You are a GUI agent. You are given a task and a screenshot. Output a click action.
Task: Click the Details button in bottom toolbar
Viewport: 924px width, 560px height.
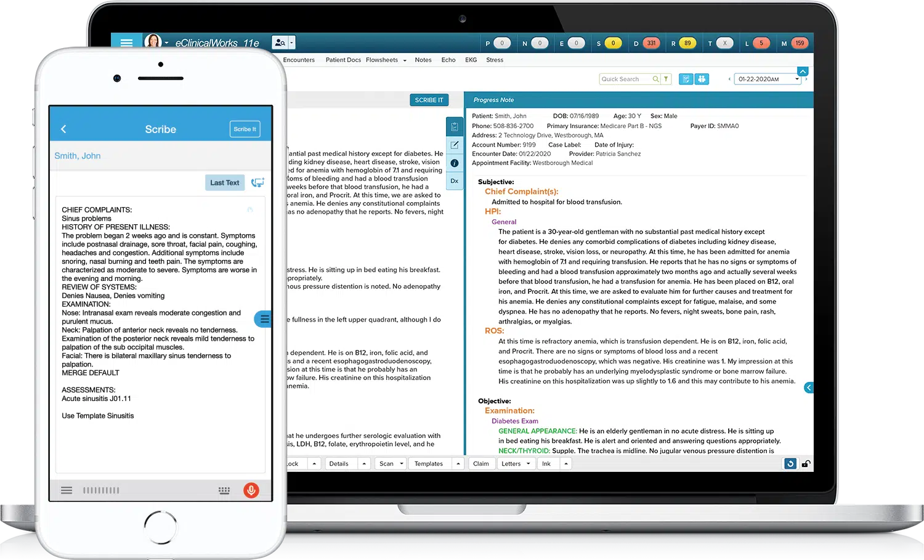(339, 464)
